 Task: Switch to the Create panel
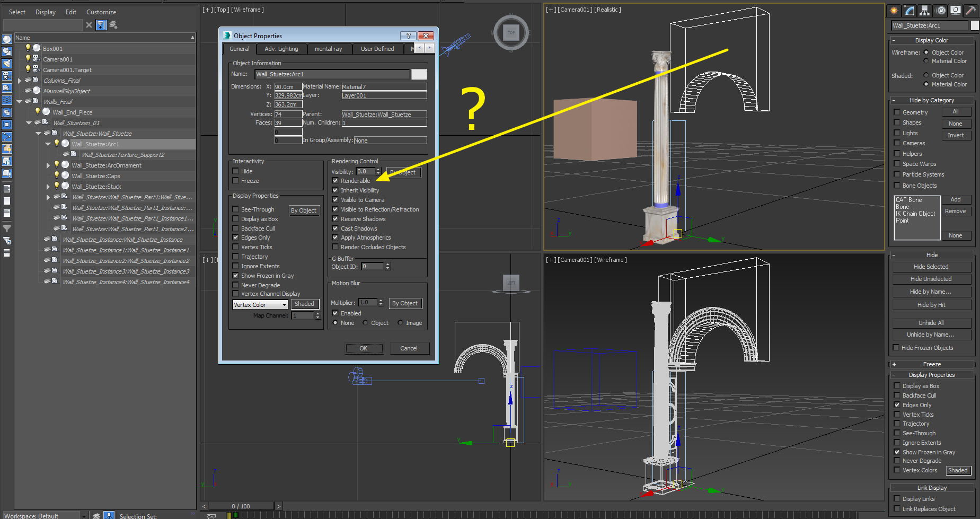point(893,11)
